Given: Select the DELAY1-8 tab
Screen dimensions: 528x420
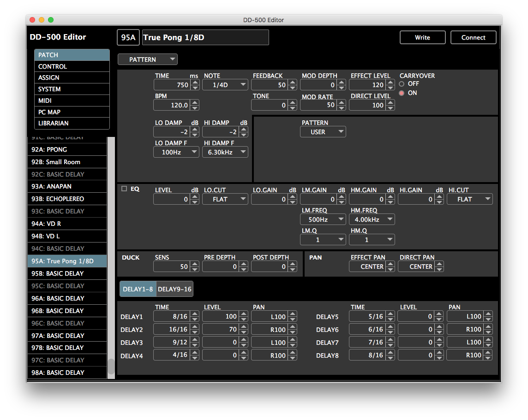Looking at the screenshot, I should (138, 289).
